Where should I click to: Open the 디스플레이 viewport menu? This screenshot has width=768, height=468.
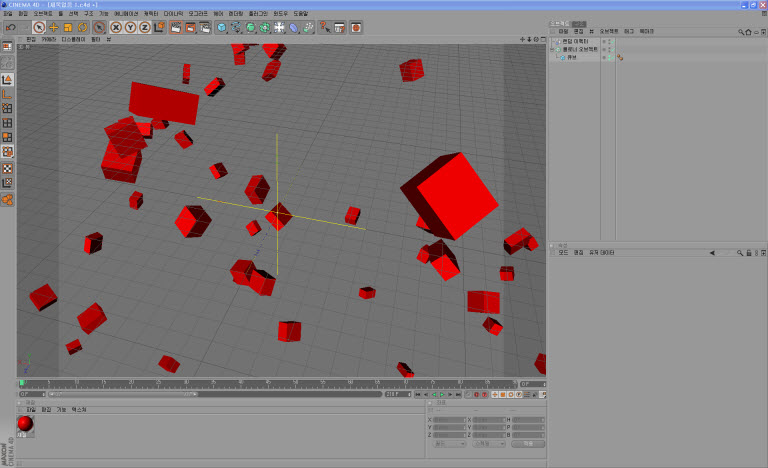click(73, 39)
